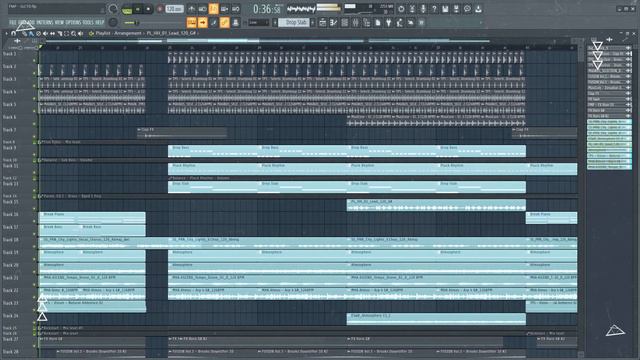Screen dimensions: 640x360
Task: Click the render/export icon next to Save
Action: [x=456, y=9]
